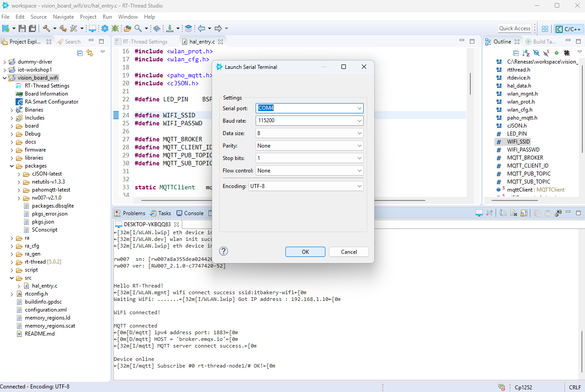Click OK to launch serial terminal
This screenshot has width=585, height=392.
305,252
